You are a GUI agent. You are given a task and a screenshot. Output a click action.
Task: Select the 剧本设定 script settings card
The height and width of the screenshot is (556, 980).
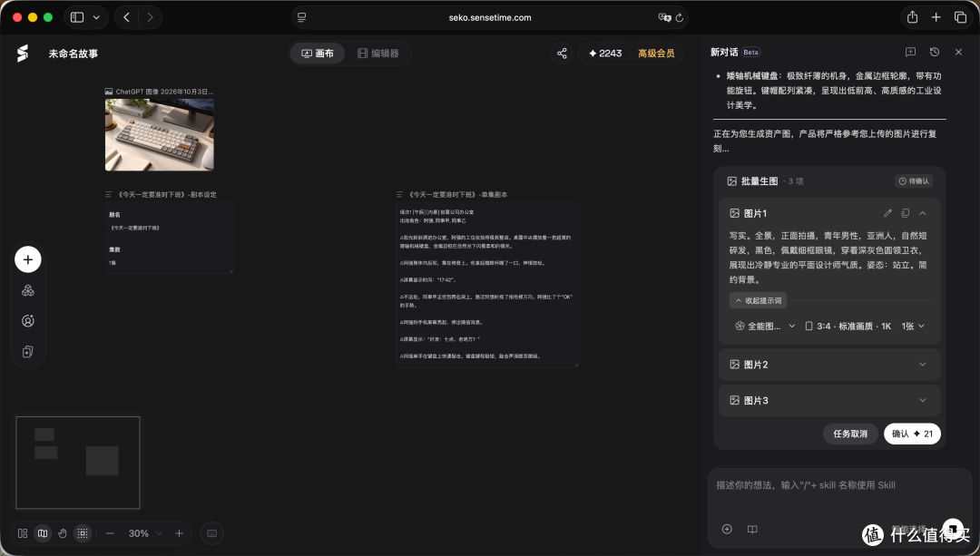click(x=170, y=237)
